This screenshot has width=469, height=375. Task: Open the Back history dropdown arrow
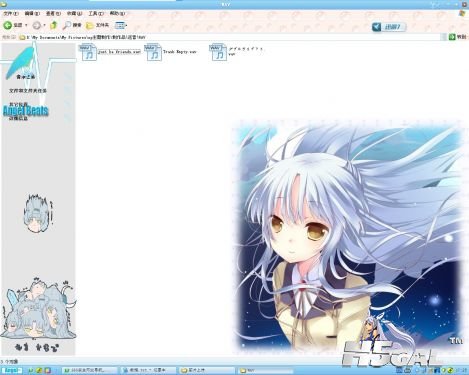coord(26,25)
